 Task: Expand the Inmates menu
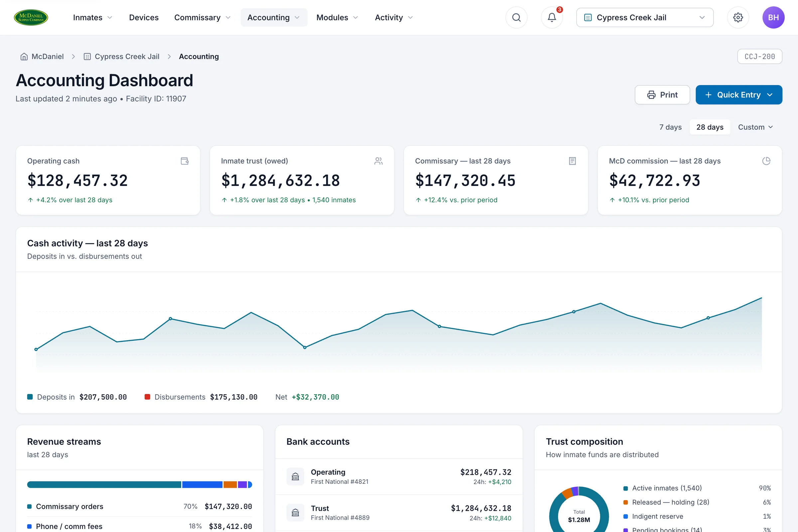(x=92, y=18)
